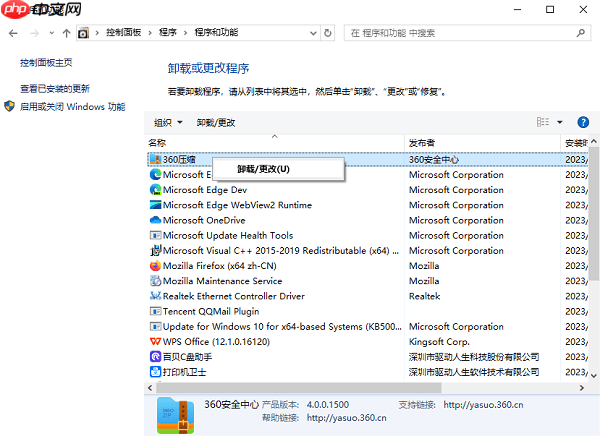Click the Microsoft OneDrive cloud icon

[155, 220]
